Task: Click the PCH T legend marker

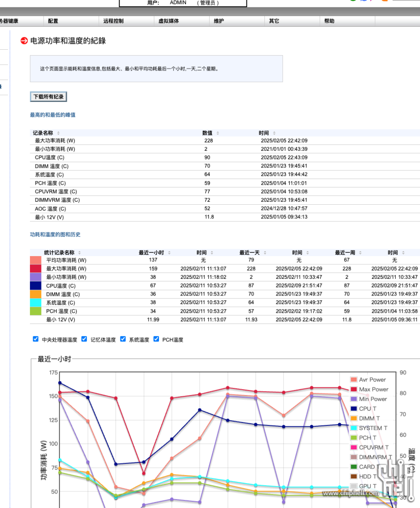Action: pyautogui.click(x=354, y=438)
